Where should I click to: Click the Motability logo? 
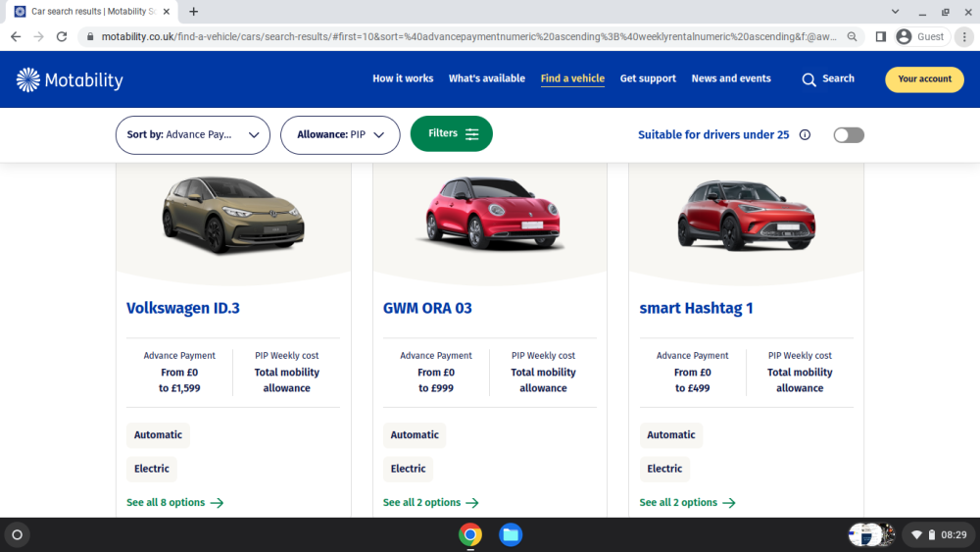click(70, 80)
